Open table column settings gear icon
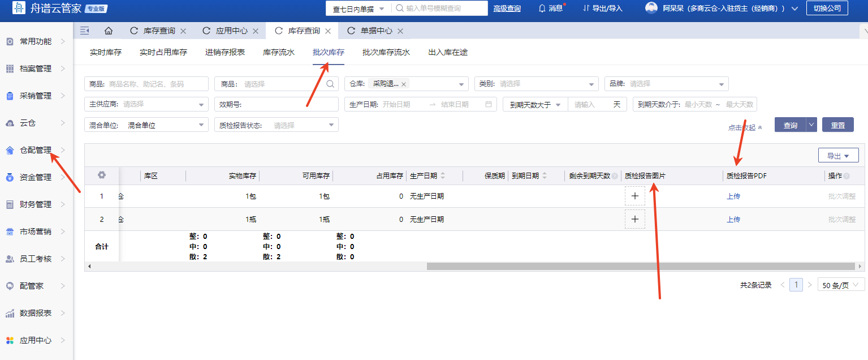This screenshot has height=360, width=868. click(102, 175)
